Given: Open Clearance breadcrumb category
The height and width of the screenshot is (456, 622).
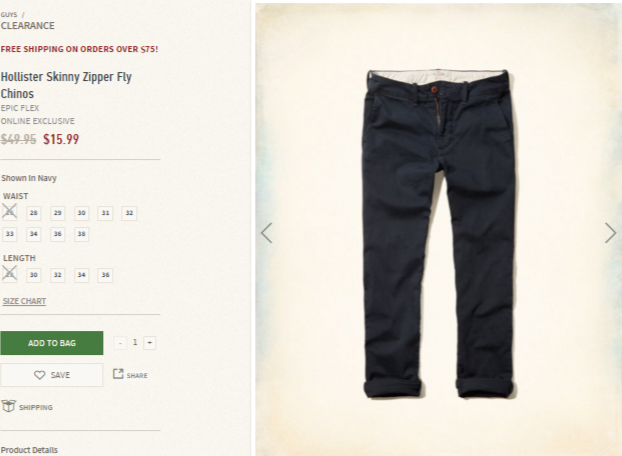Looking at the screenshot, I should tap(28, 26).
